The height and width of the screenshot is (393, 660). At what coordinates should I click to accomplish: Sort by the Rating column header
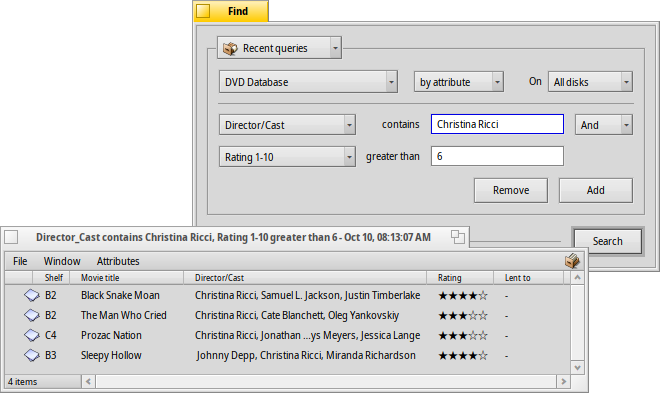[x=460, y=278]
